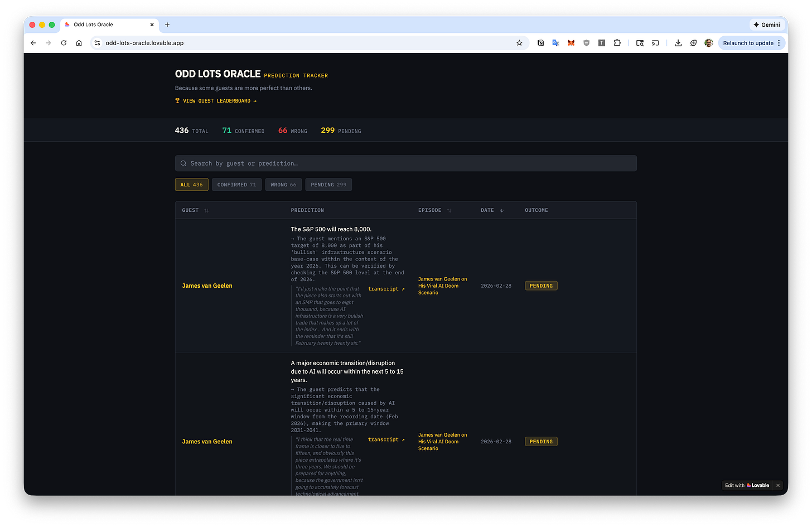The height and width of the screenshot is (527, 812).
Task: Go back to the previous page
Action: [33, 43]
